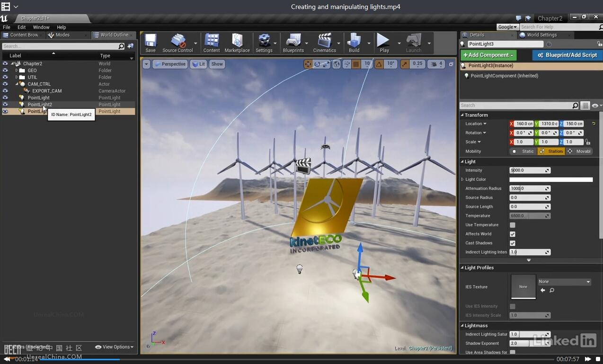
Task: Click the Save toolbar icon
Action: click(x=151, y=43)
